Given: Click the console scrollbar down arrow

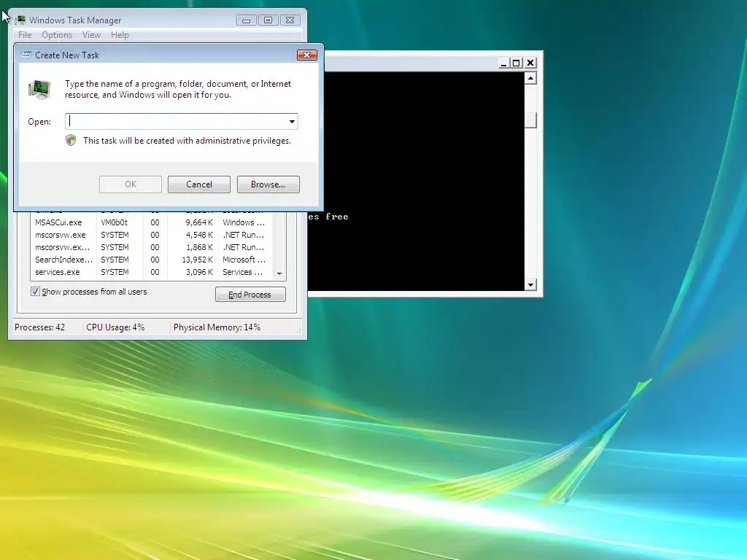Looking at the screenshot, I should pyautogui.click(x=531, y=285).
